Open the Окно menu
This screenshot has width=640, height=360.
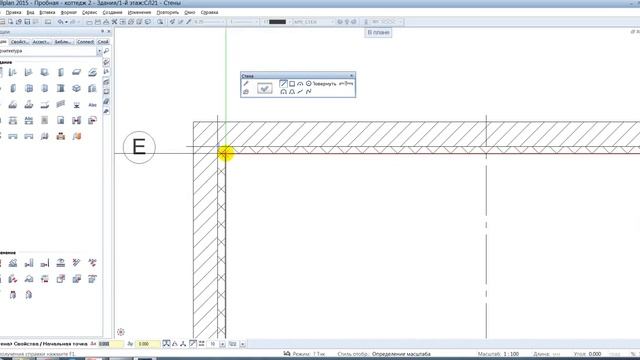click(189, 13)
